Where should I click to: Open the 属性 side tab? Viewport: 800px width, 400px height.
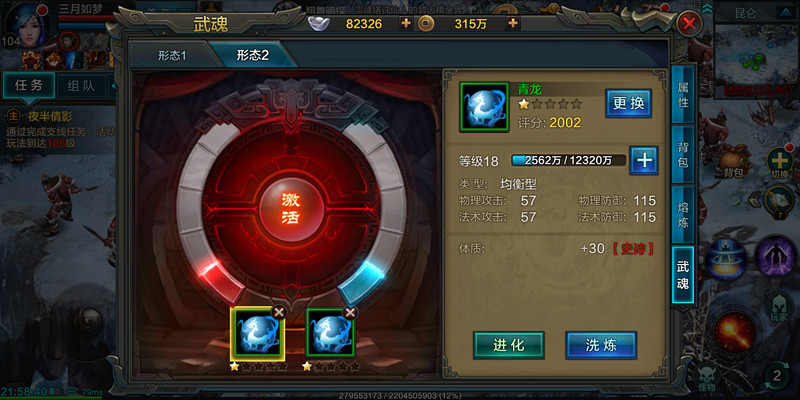tap(683, 95)
